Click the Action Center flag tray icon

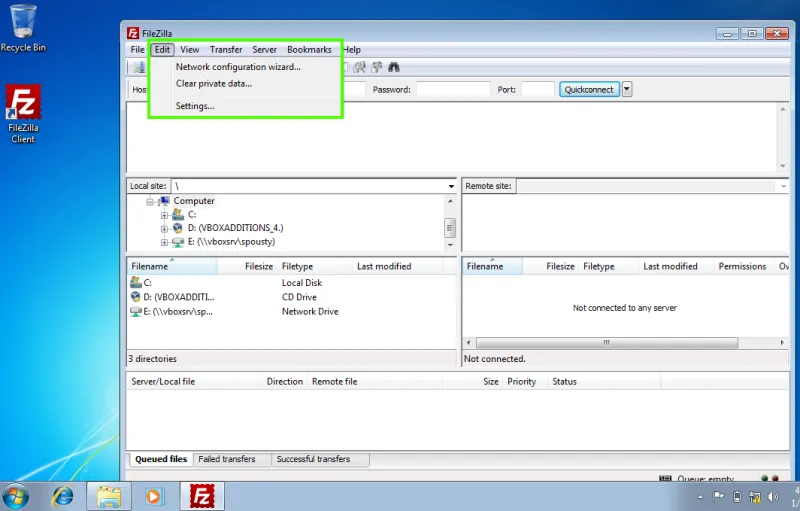tap(718, 496)
